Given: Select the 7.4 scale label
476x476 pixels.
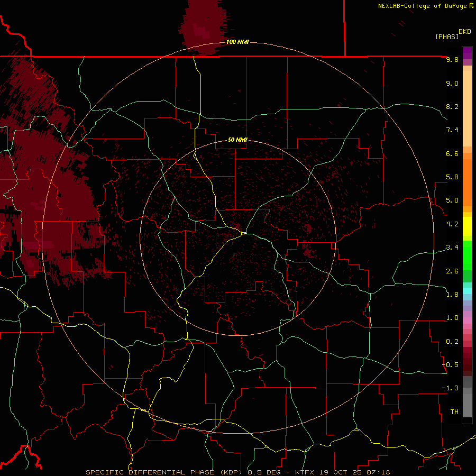Looking at the screenshot, I should [452, 130].
